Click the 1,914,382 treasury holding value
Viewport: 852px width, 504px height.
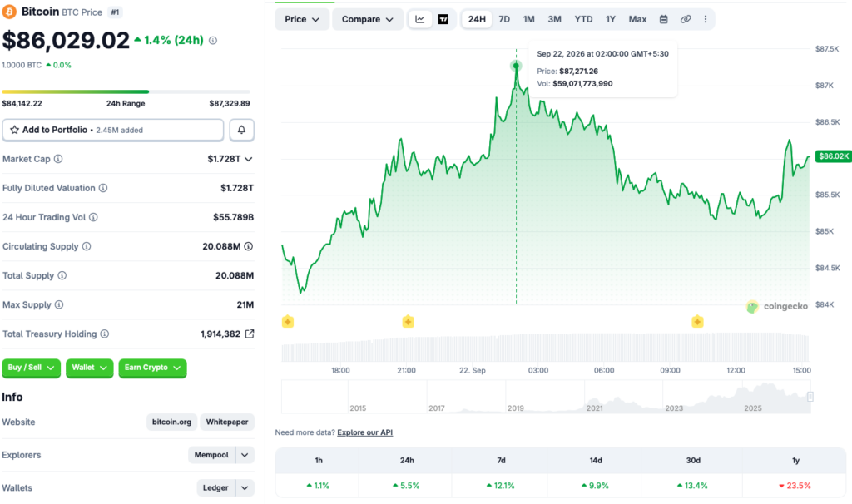pyautogui.click(x=220, y=334)
